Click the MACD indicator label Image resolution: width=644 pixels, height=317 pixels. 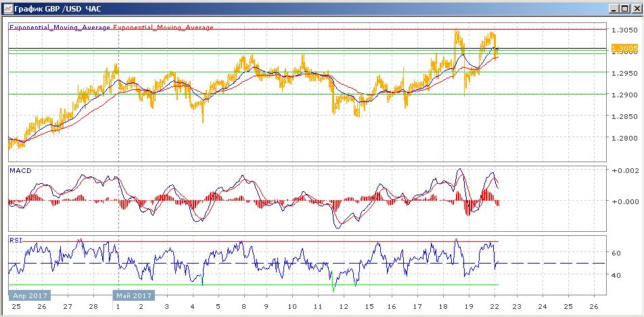pyautogui.click(x=20, y=171)
